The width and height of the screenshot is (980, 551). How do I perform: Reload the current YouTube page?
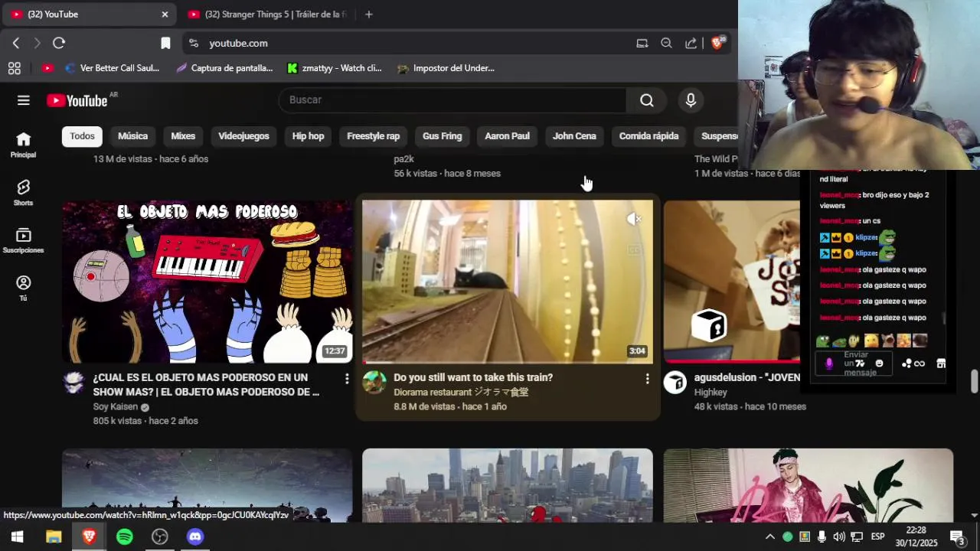[59, 43]
